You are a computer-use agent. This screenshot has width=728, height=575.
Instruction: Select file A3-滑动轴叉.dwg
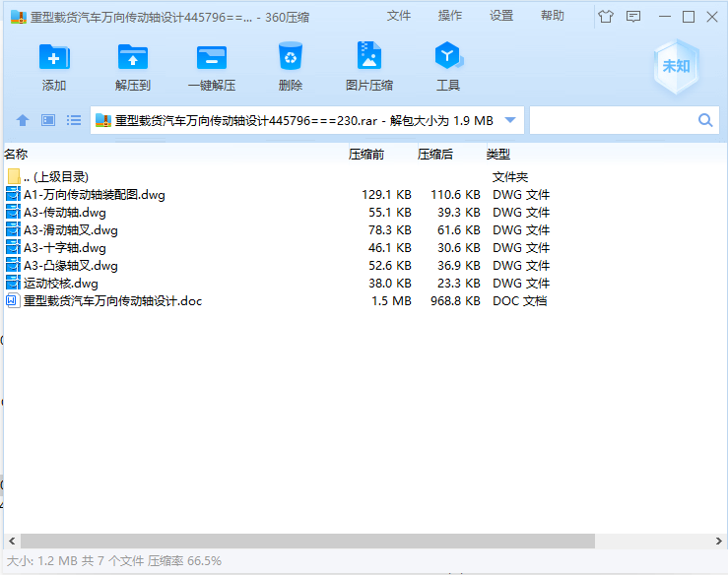pyautogui.click(x=71, y=229)
